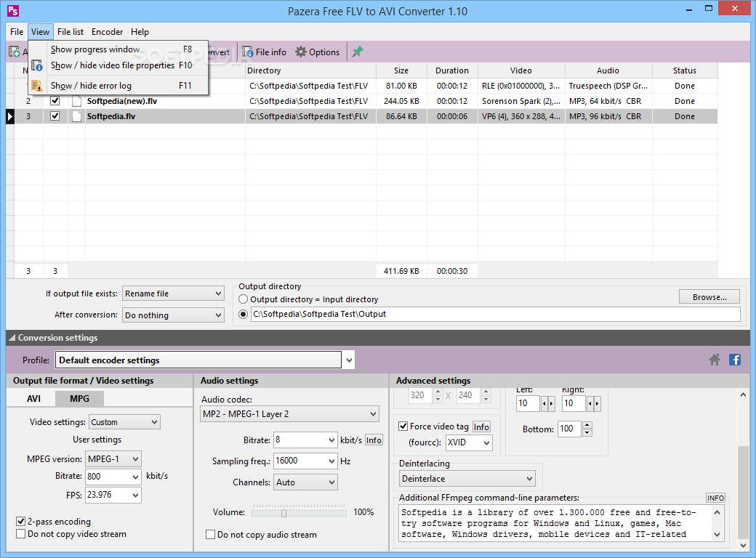Click the File info toolbar icon
Image resolution: width=756 pixels, height=558 pixels.
click(247, 52)
